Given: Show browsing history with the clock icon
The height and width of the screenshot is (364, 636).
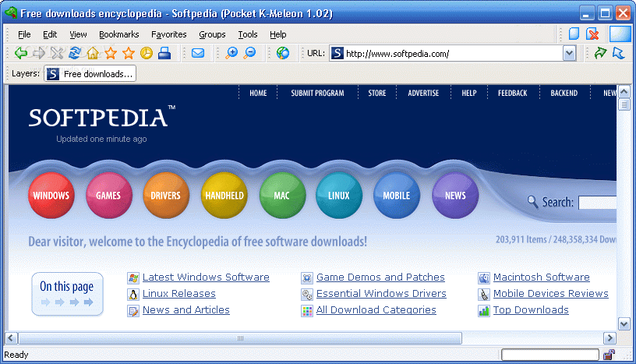Looking at the screenshot, I should pos(147,53).
